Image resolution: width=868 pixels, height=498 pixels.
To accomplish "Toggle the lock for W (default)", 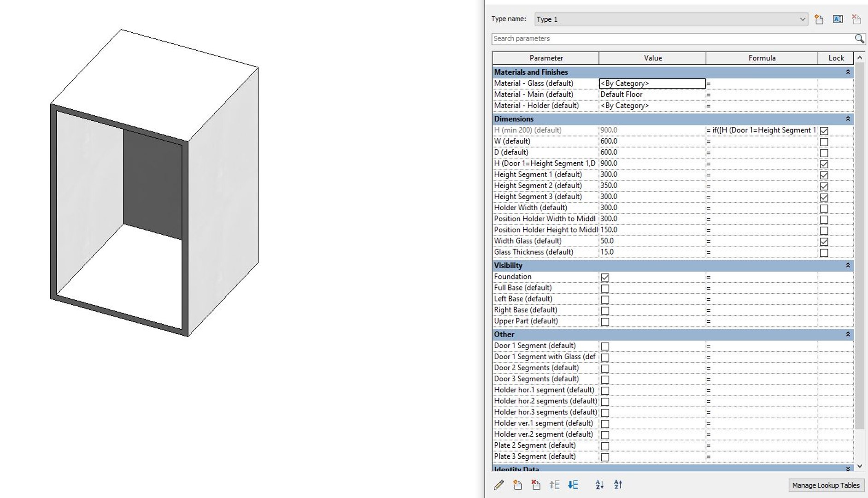I will [x=824, y=142].
